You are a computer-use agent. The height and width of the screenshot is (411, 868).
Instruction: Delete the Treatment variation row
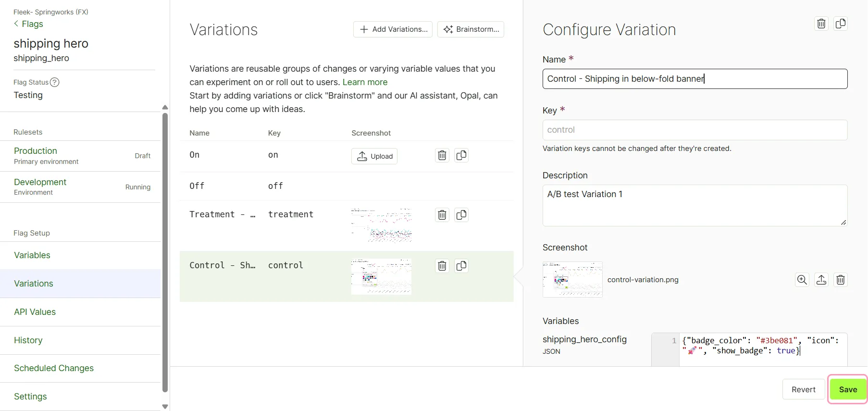442,215
